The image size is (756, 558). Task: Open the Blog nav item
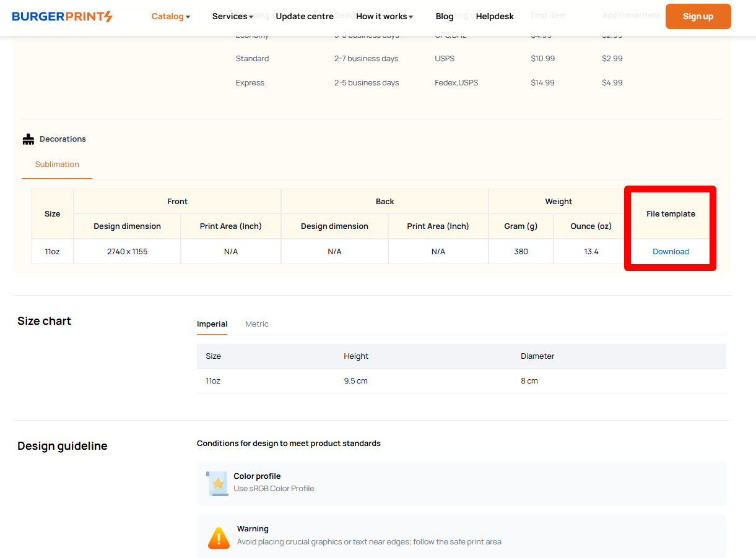445,17
